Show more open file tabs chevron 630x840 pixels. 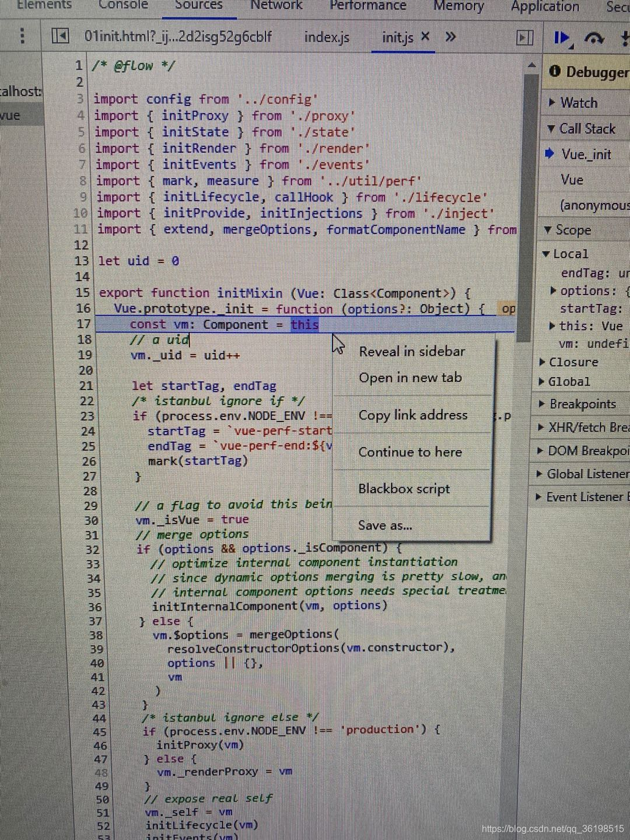450,37
